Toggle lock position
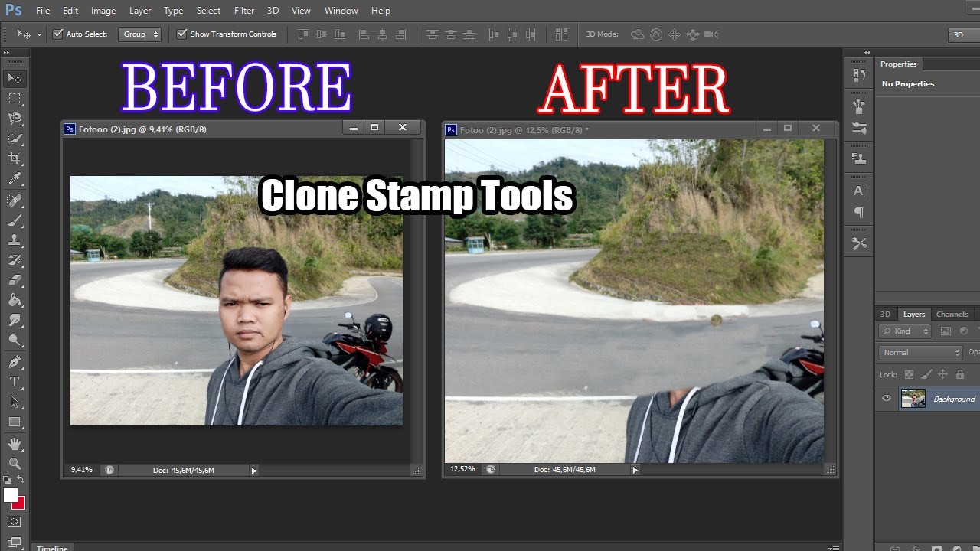This screenshot has height=551, width=980. (942, 374)
